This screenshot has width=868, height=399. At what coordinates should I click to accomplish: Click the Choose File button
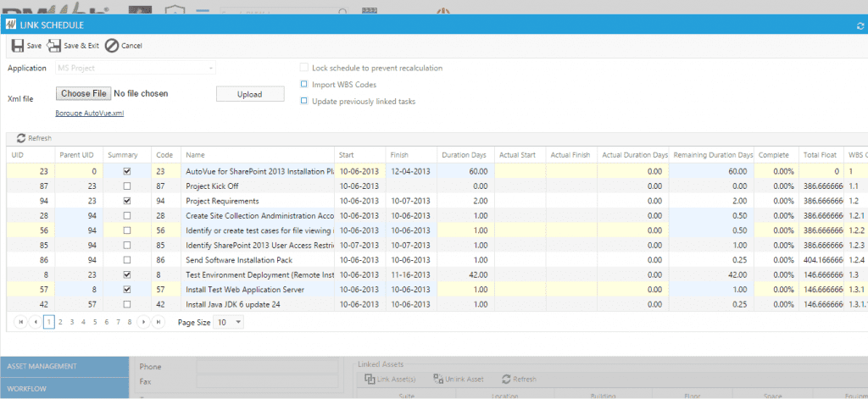pyautogui.click(x=84, y=93)
